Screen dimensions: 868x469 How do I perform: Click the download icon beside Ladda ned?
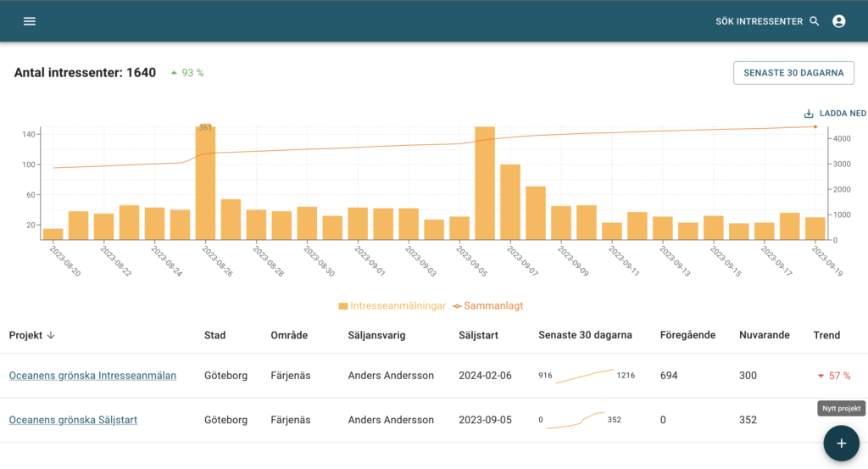[x=809, y=114]
